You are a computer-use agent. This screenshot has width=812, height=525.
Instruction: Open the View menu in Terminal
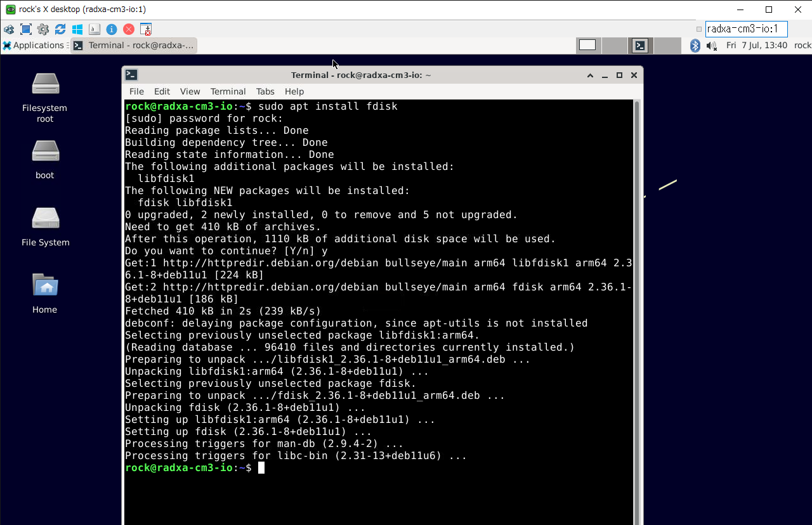[x=190, y=91]
